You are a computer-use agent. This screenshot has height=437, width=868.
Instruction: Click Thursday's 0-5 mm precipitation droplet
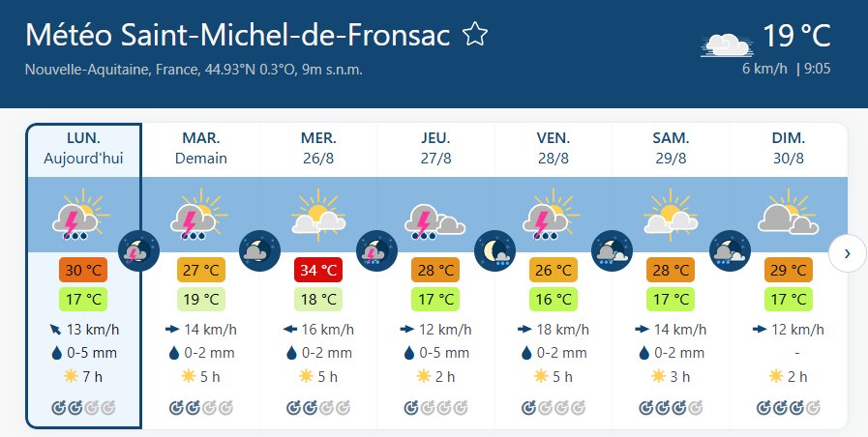[x=409, y=353]
